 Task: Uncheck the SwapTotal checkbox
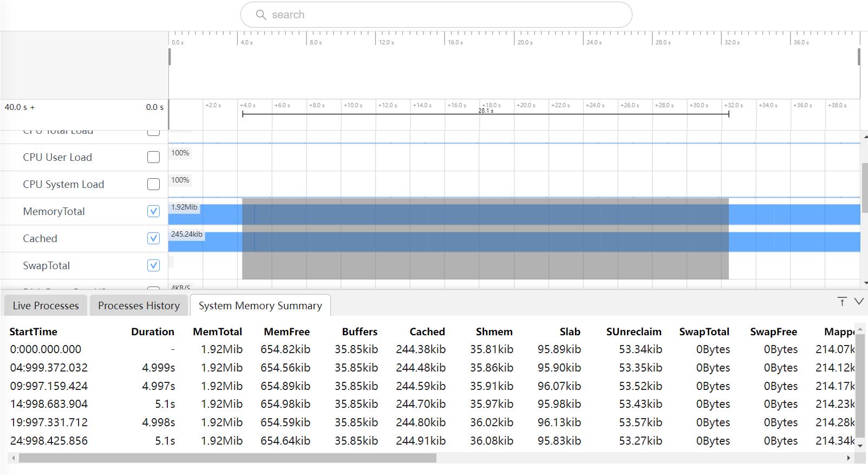point(154,265)
